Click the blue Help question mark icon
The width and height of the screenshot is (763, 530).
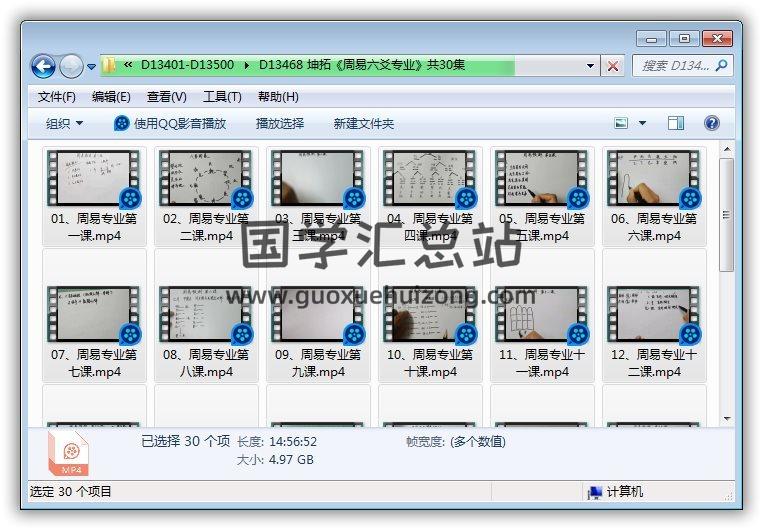[x=711, y=123]
